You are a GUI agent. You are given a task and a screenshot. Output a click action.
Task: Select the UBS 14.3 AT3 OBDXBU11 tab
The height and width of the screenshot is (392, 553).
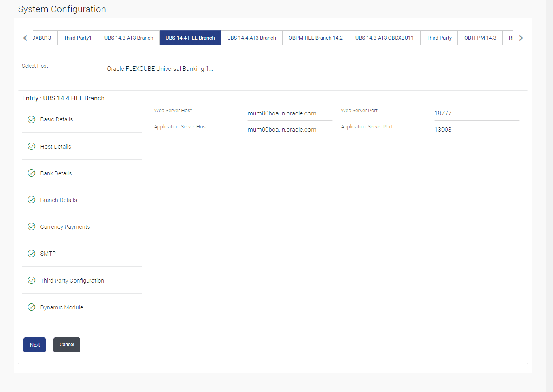[x=385, y=38]
